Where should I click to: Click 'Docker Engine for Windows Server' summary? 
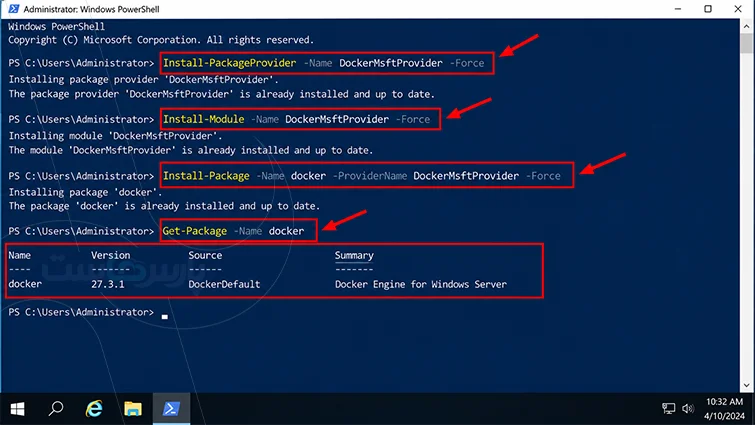(421, 284)
